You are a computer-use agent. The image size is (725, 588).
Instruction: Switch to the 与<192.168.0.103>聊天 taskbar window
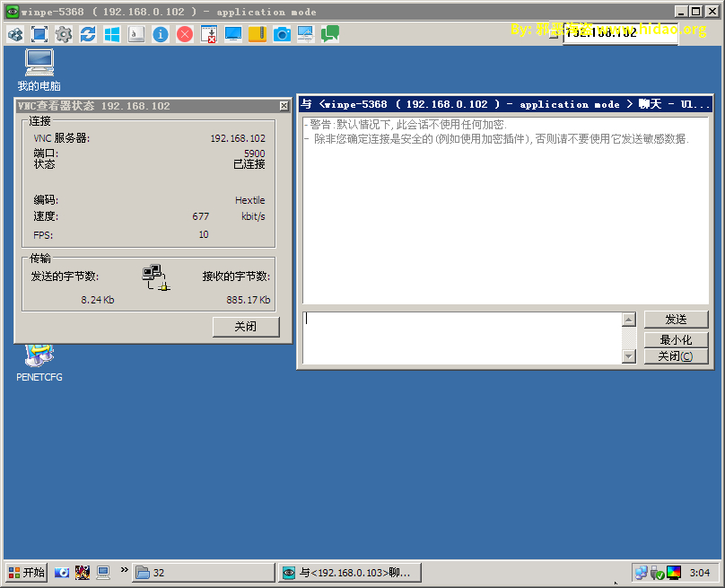pos(348,572)
